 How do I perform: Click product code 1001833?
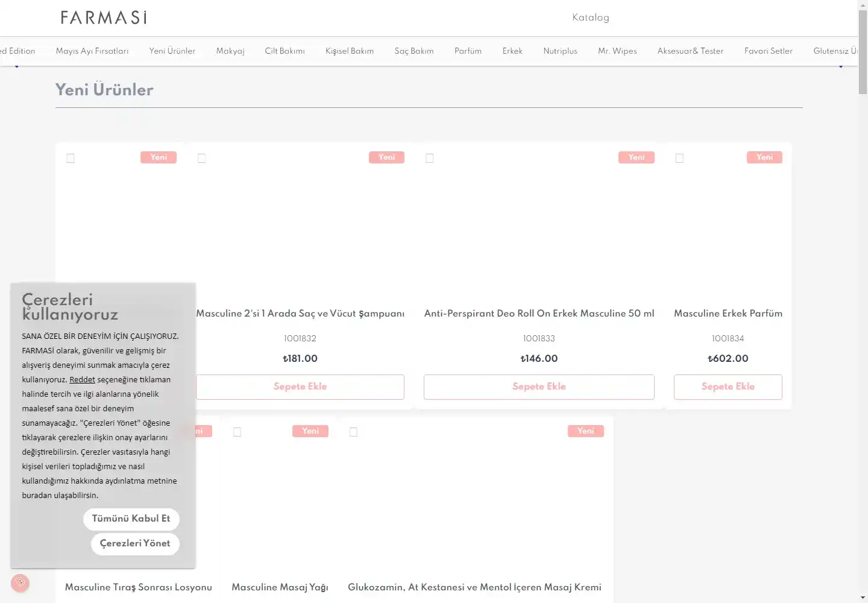point(539,339)
